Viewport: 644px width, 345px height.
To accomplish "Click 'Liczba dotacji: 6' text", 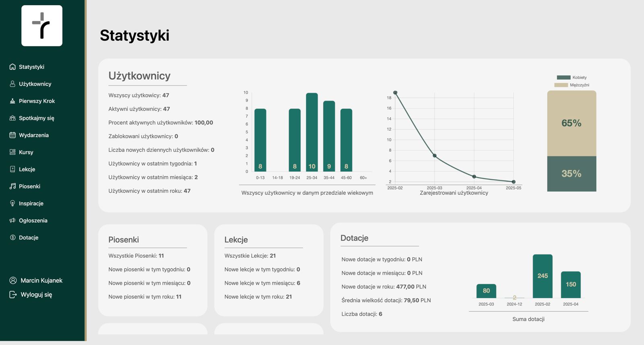I will click(x=362, y=314).
